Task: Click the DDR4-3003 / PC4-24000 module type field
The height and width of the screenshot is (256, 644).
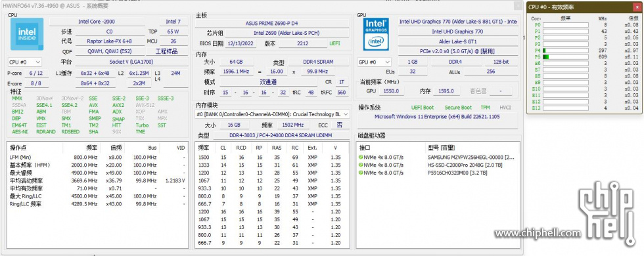Action: pyautogui.click(x=281, y=135)
